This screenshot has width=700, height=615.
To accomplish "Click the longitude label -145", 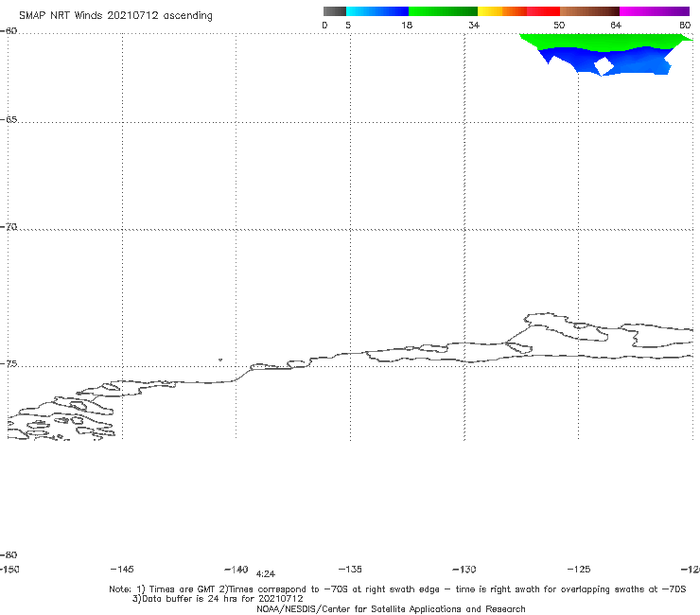I will coord(122,569).
